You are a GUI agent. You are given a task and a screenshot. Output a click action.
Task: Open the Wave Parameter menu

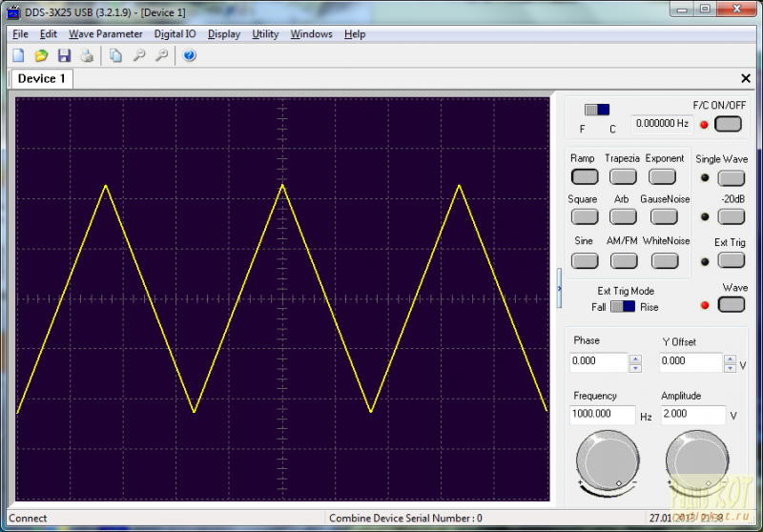105,34
